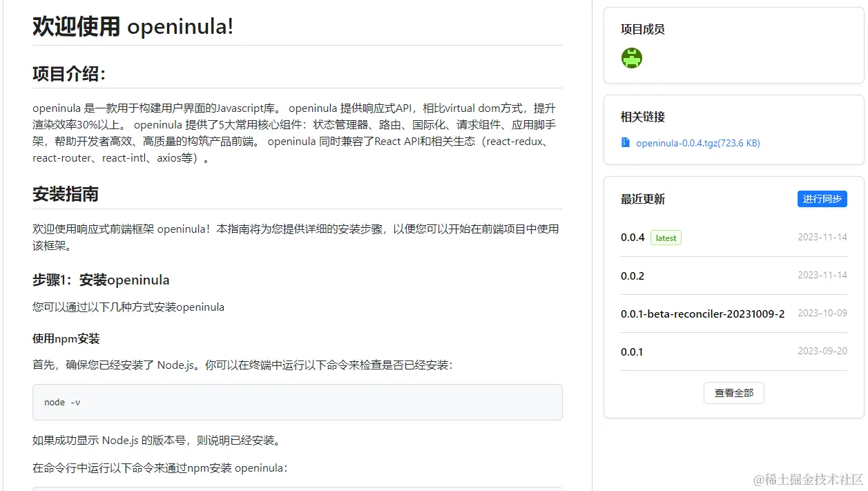The width and height of the screenshot is (868, 491).
Task: Open version 0.0.4 entry
Action: [633, 238]
